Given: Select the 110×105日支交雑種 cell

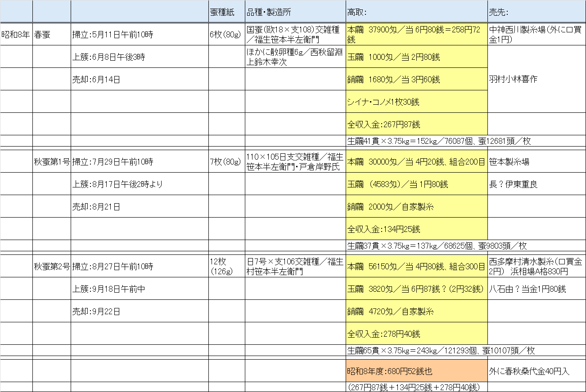Looking at the screenshot, I should [x=295, y=161].
